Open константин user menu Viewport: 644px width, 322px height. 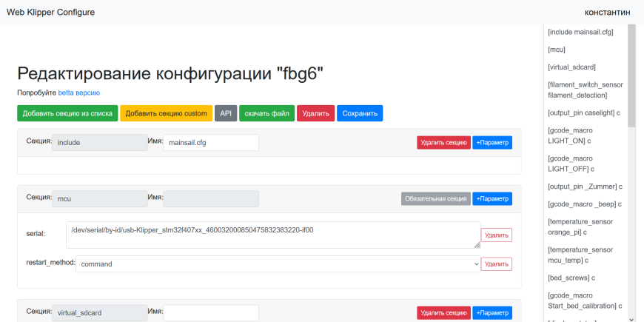[x=607, y=13]
